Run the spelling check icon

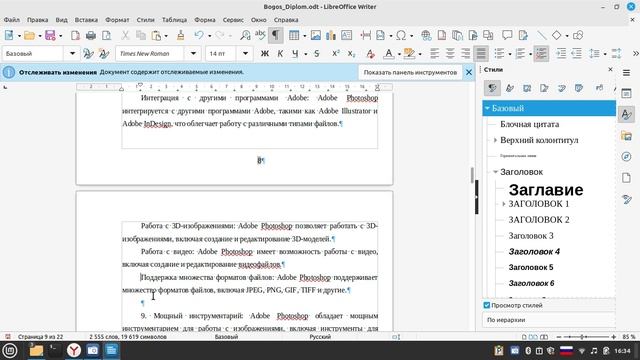click(x=260, y=36)
